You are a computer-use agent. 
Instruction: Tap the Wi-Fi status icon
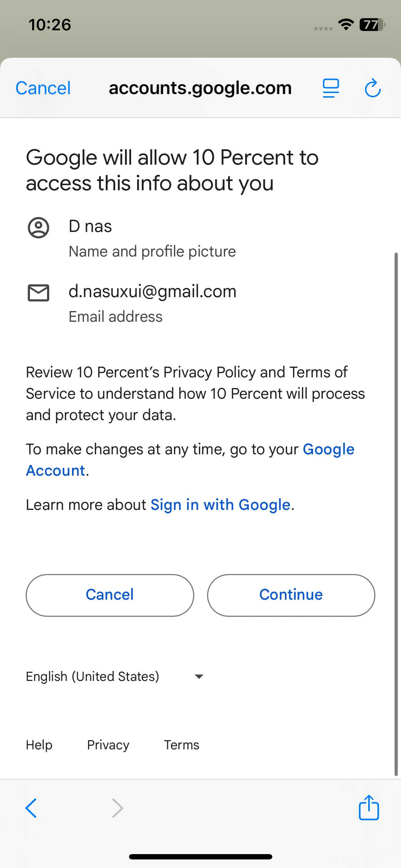click(x=346, y=24)
